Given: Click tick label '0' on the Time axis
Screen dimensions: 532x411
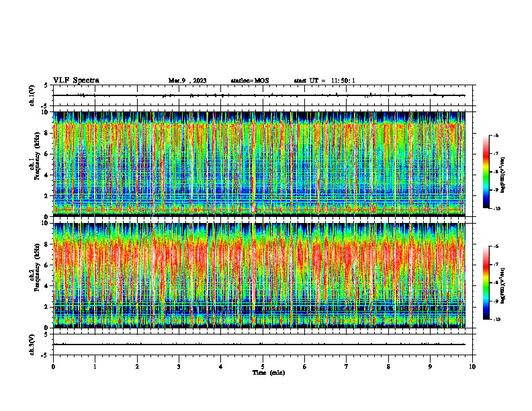Looking at the screenshot, I should 53,367.
